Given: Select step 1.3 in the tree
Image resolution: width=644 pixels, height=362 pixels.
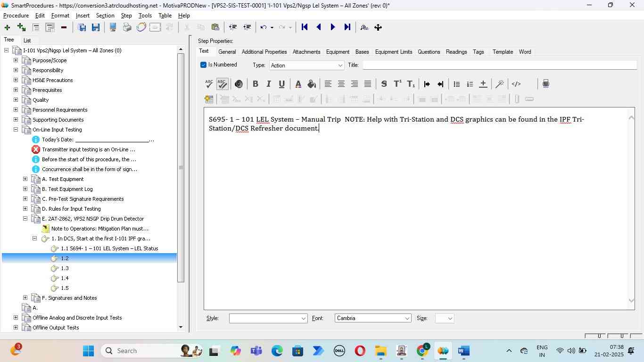Looking at the screenshot, I should [x=65, y=268].
